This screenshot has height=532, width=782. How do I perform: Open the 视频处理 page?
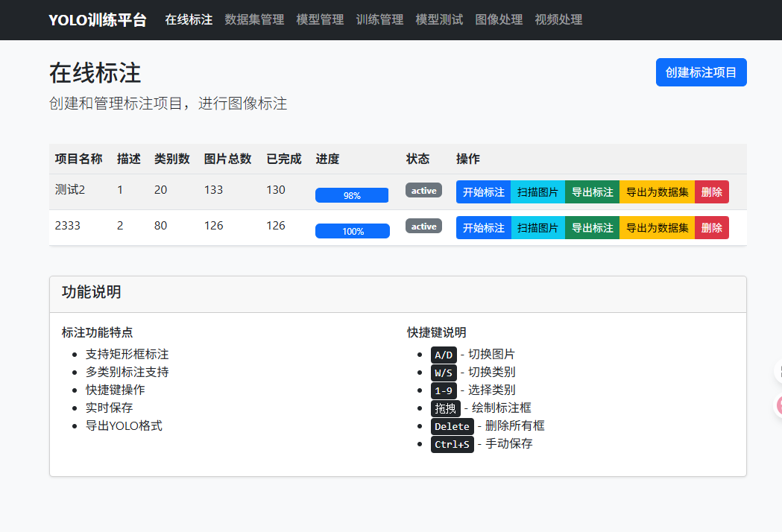pos(558,20)
